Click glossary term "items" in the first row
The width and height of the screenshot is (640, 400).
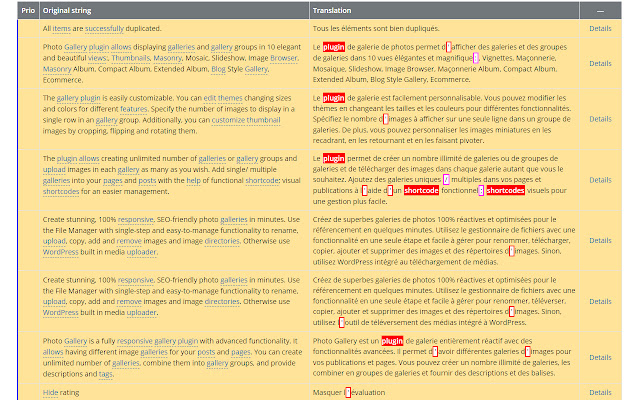coord(62,29)
